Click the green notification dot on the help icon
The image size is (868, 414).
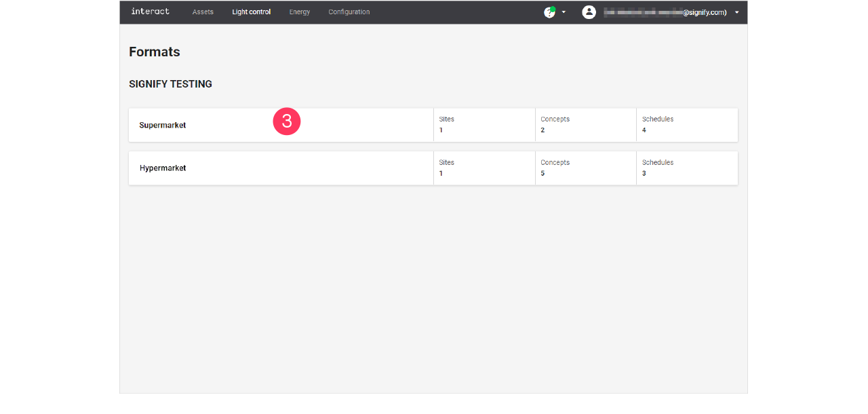click(x=554, y=7)
